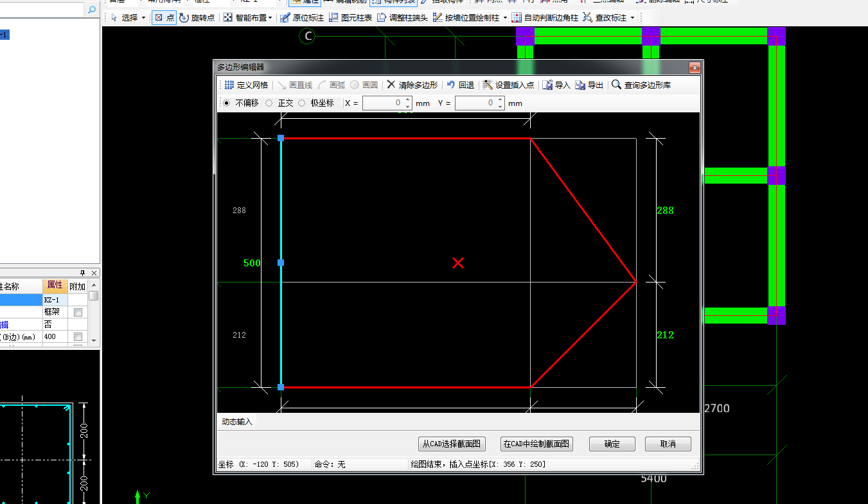
Task: Click the red X insertion point marker
Action: (457, 263)
